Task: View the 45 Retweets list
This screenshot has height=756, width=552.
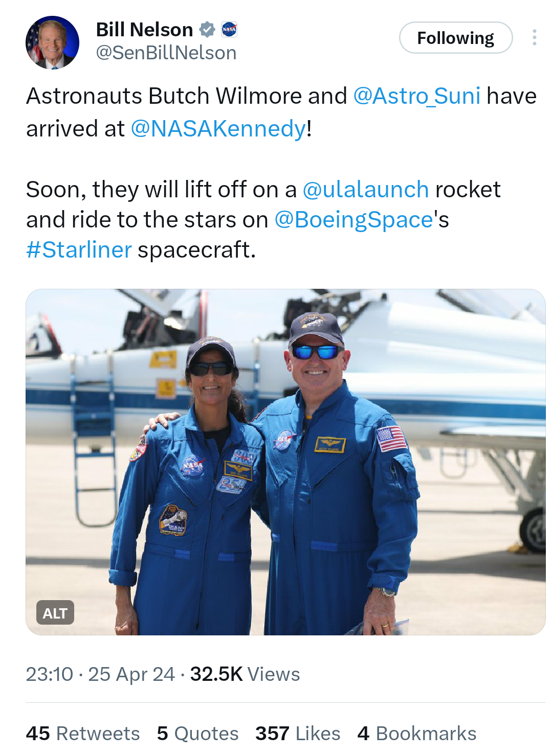Action: 83,733
